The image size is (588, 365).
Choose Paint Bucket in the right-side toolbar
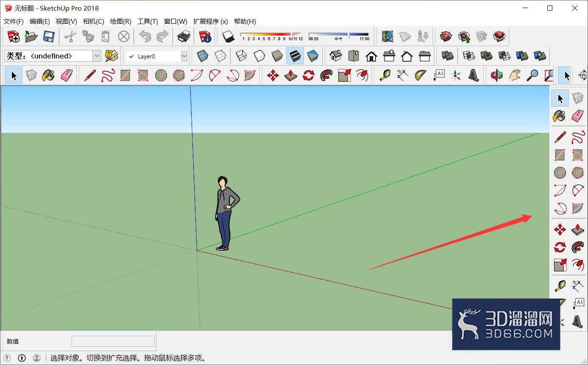pyautogui.click(x=560, y=116)
